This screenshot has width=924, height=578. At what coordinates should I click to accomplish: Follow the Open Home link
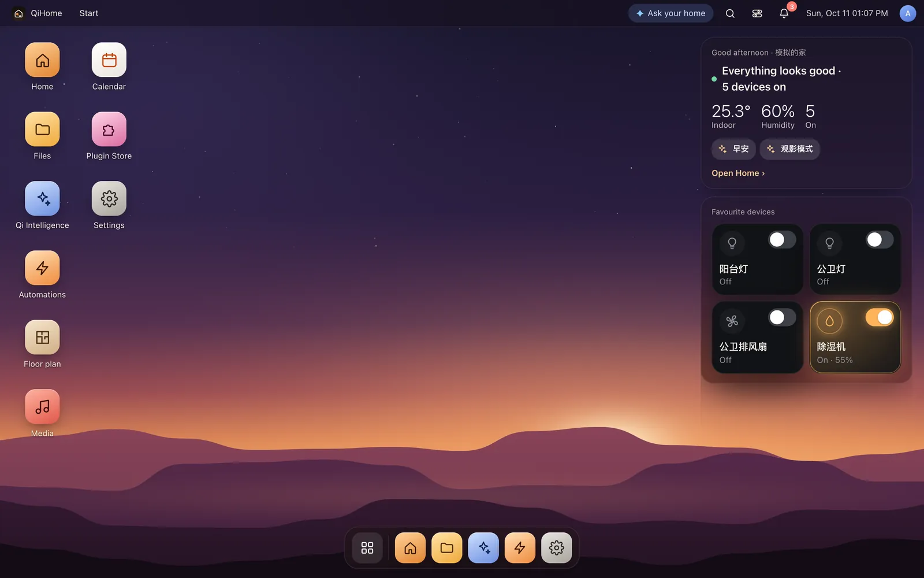(x=738, y=173)
